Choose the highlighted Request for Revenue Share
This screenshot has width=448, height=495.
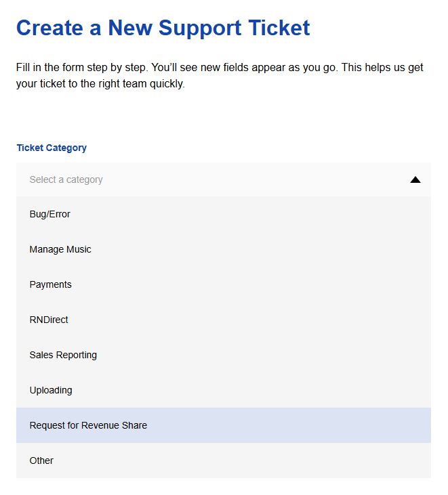coord(88,425)
